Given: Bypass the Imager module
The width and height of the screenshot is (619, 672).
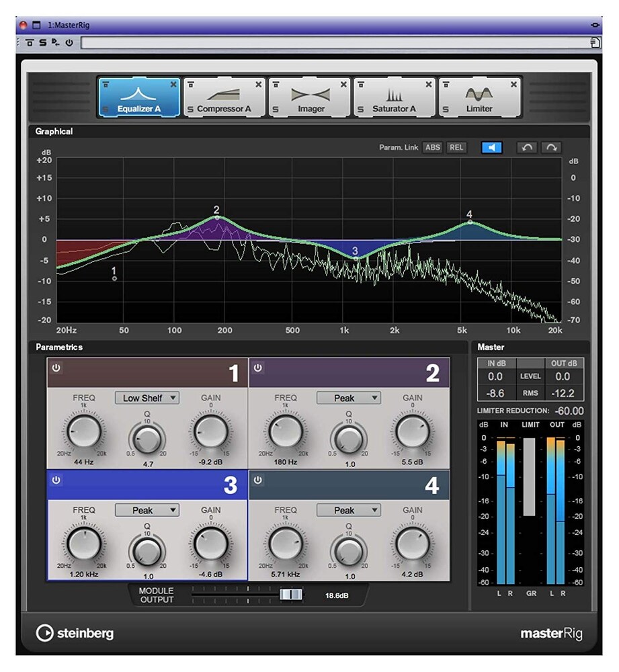Looking at the screenshot, I should (276, 85).
